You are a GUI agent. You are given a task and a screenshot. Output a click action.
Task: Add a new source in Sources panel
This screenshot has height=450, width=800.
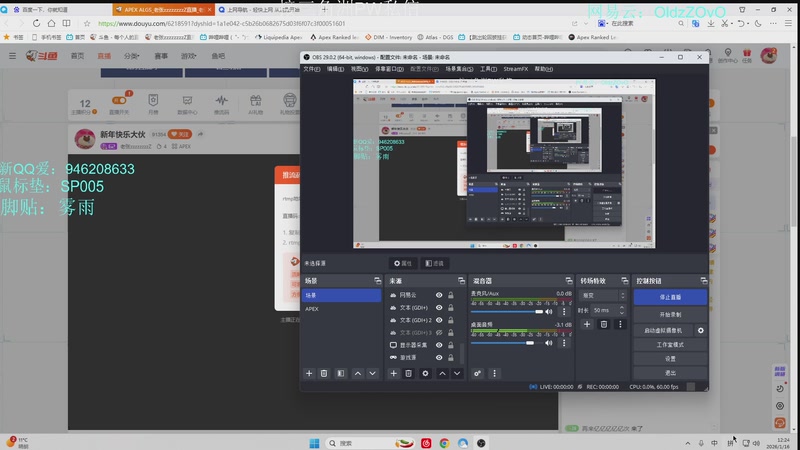point(393,373)
